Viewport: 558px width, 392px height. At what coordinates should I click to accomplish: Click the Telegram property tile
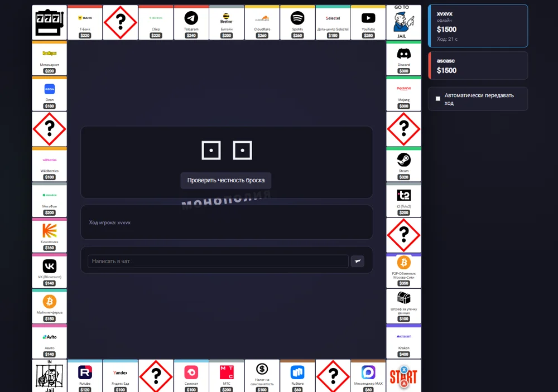pyautogui.click(x=191, y=22)
